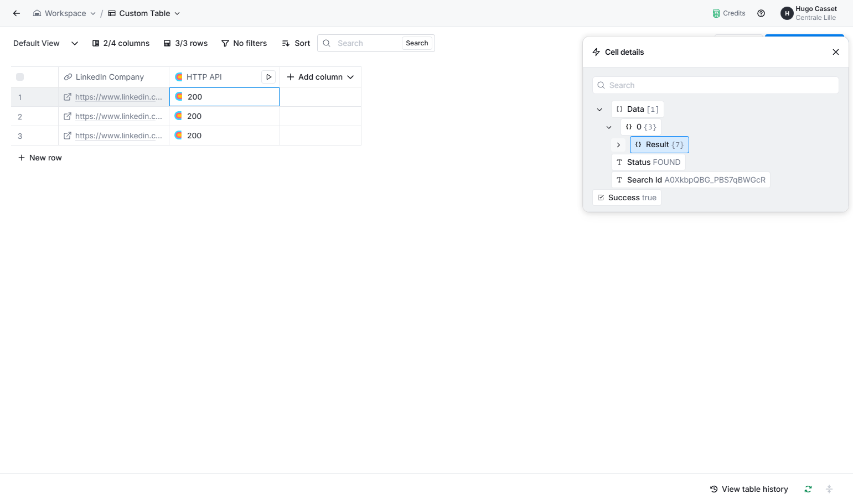853x504 pixels.
Task: Select the Success true item
Action: 627,198
